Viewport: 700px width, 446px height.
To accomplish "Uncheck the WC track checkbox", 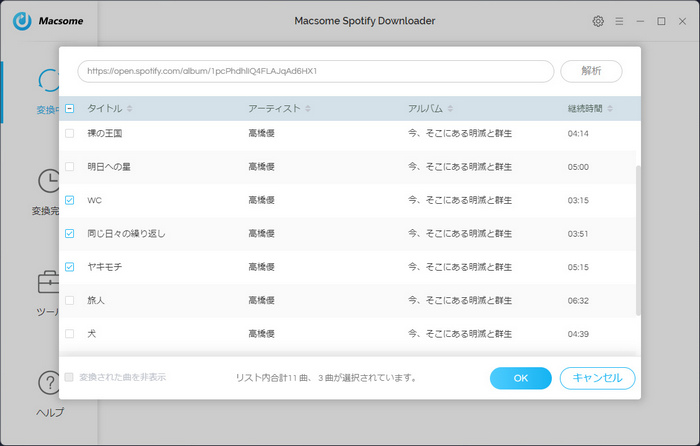I will (70, 200).
